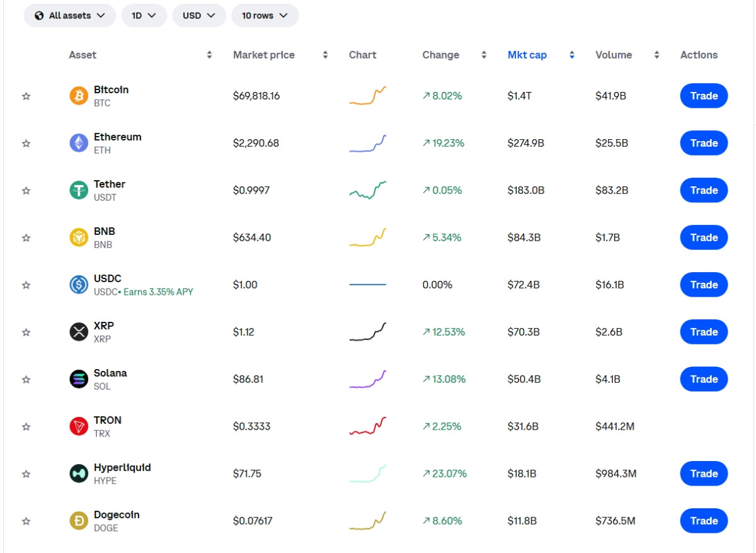Screen dimensions: 756x553
Task: Open the TRON red sparkline chart
Action: click(x=368, y=426)
